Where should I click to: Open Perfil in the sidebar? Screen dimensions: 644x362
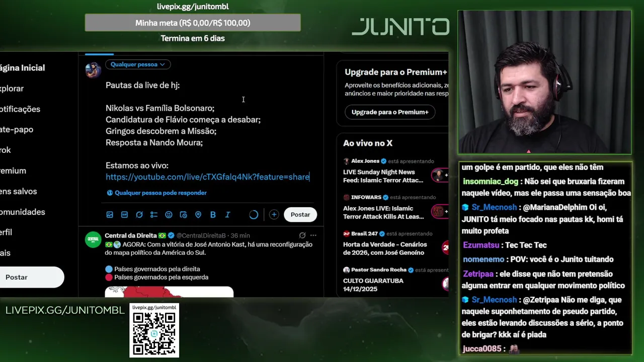(x=6, y=232)
